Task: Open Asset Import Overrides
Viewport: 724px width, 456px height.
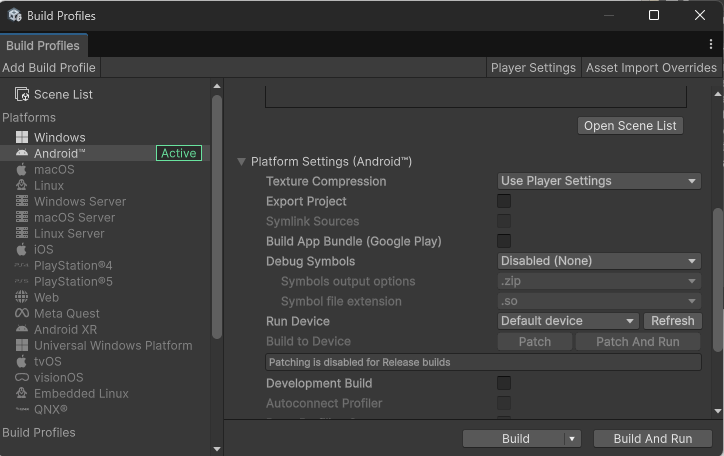Action: tap(651, 67)
